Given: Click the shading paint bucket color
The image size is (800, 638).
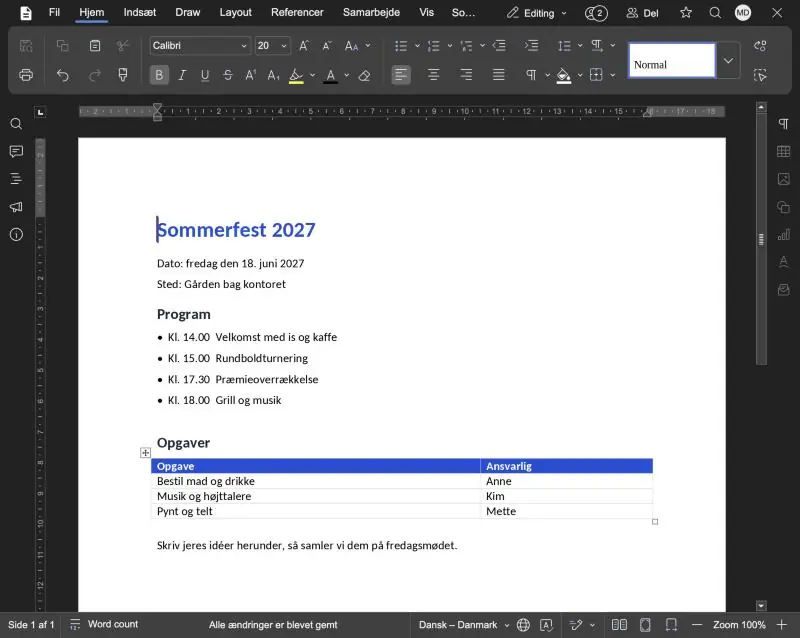Looking at the screenshot, I should pos(564,76).
